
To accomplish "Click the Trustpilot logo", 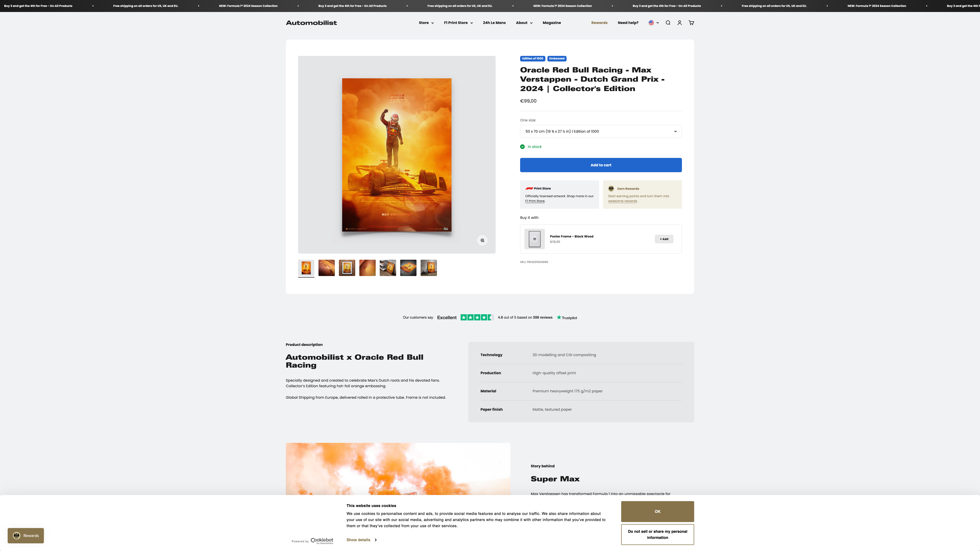I will (x=567, y=317).
